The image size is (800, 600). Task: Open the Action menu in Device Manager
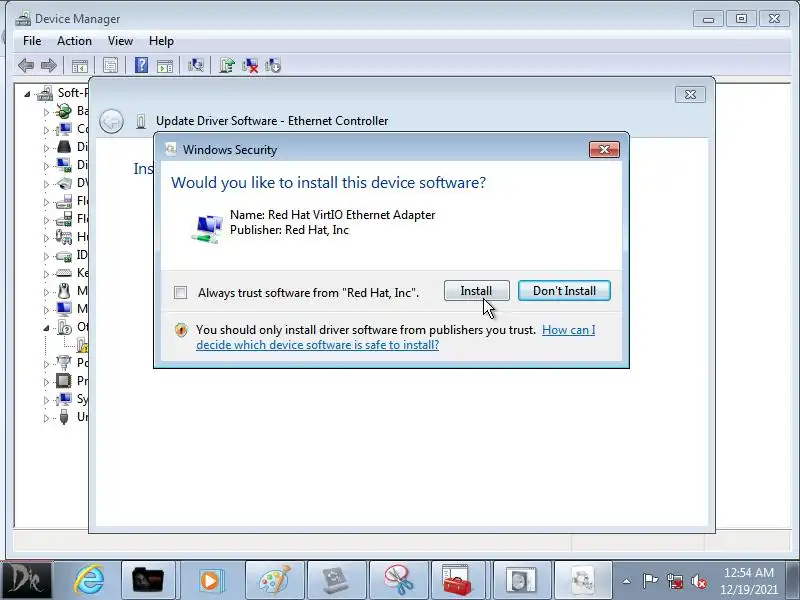tap(74, 41)
